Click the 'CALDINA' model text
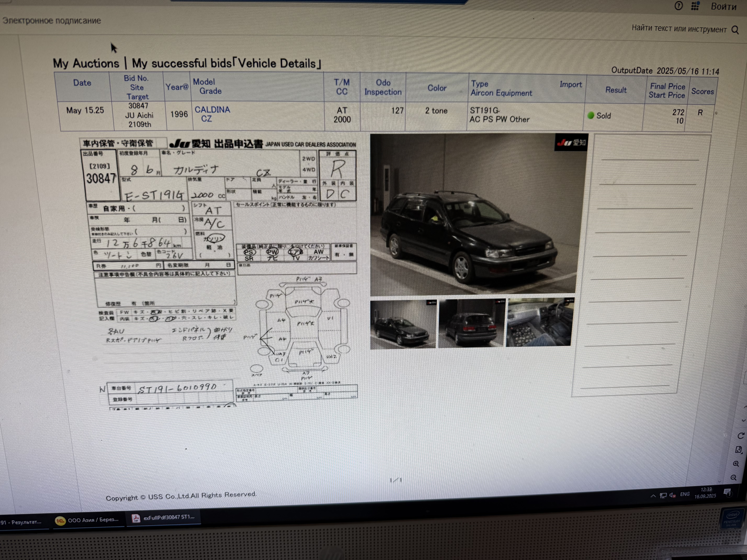 pos(212,110)
